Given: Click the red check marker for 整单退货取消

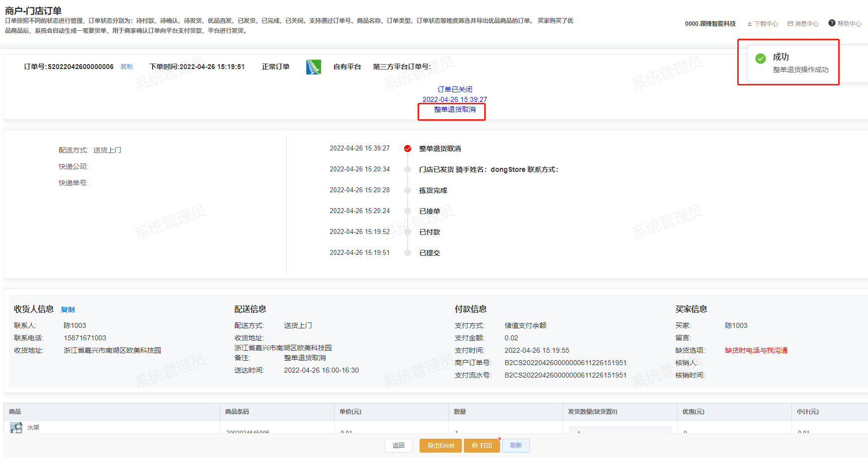Looking at the screenshot, I should (x=408, y=149).
